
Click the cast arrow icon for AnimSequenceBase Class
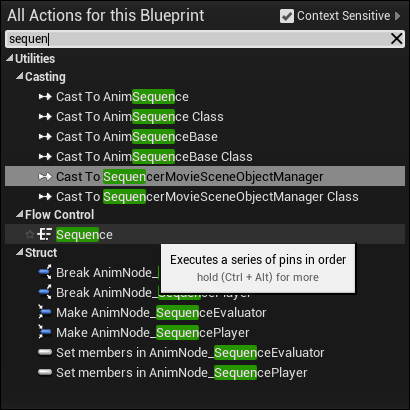pos(45,157)
